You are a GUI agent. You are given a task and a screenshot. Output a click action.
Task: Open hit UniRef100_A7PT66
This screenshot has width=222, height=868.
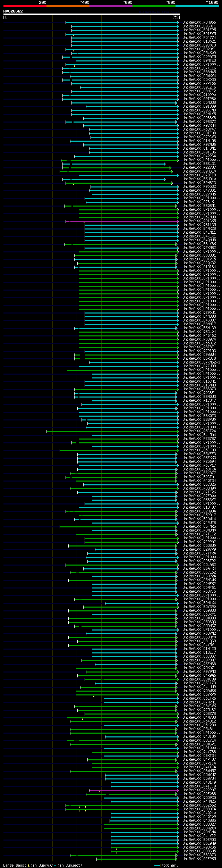point(199,84)
